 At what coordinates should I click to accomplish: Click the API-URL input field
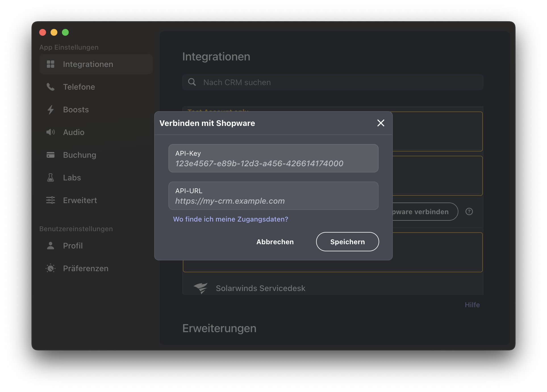tap(273, 196)
